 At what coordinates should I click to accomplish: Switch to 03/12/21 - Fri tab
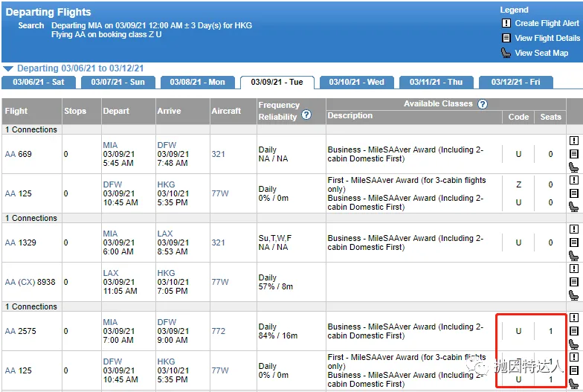[516, 82]
